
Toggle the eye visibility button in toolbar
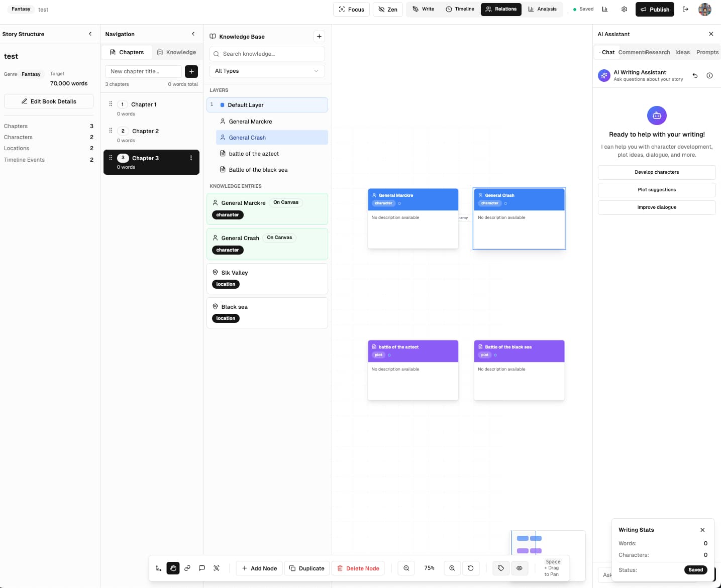coord(520,568)
